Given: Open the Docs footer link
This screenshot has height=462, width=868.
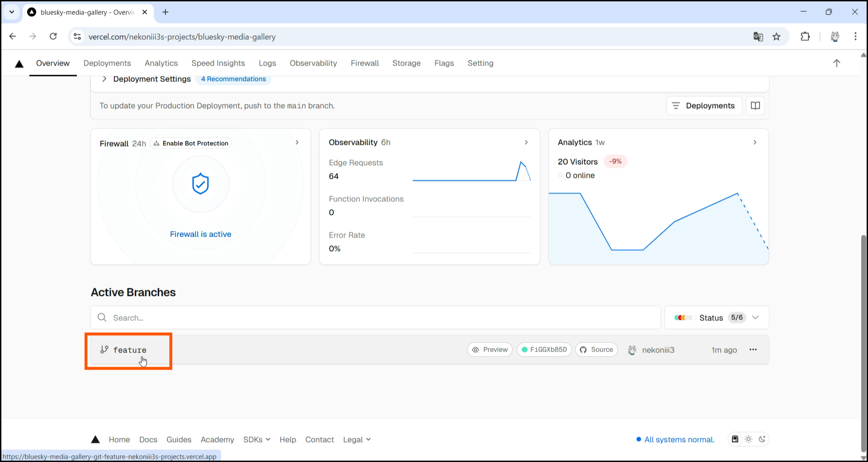Looking at the screenshot, I should point(148,439).
